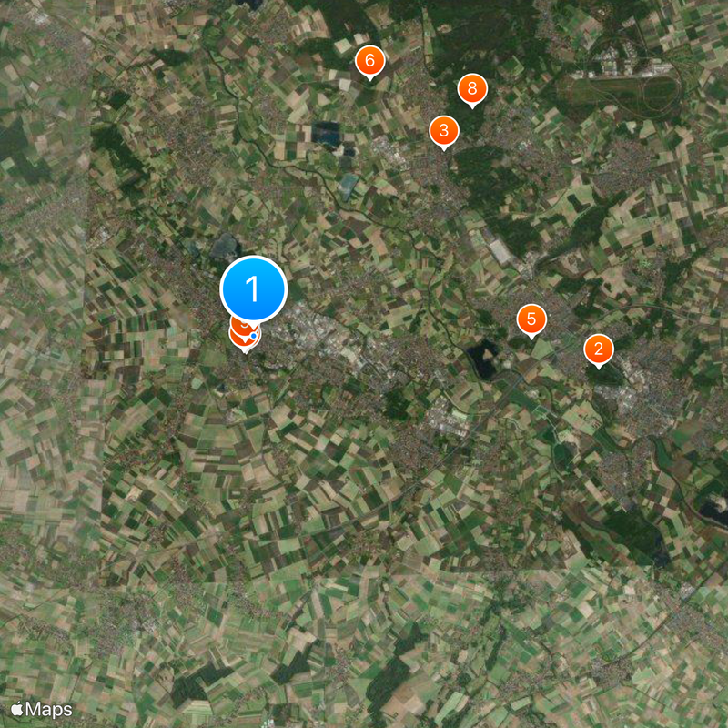Click the gray pond just north of pin 1
Viewport: 728px width, 728px height.
[225, 246]
